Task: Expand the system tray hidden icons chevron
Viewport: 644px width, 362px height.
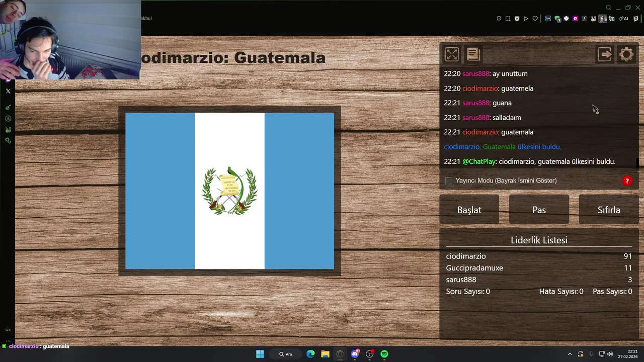Action: click(x=570, y=354)
